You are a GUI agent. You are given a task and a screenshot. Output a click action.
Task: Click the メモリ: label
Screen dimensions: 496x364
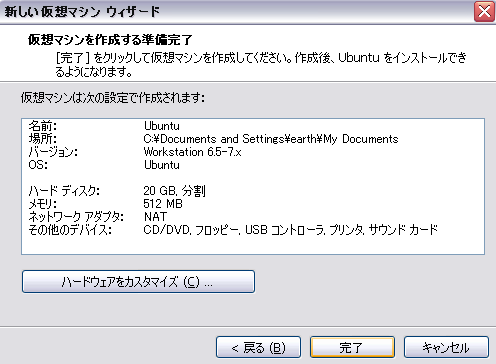point(43,204)
